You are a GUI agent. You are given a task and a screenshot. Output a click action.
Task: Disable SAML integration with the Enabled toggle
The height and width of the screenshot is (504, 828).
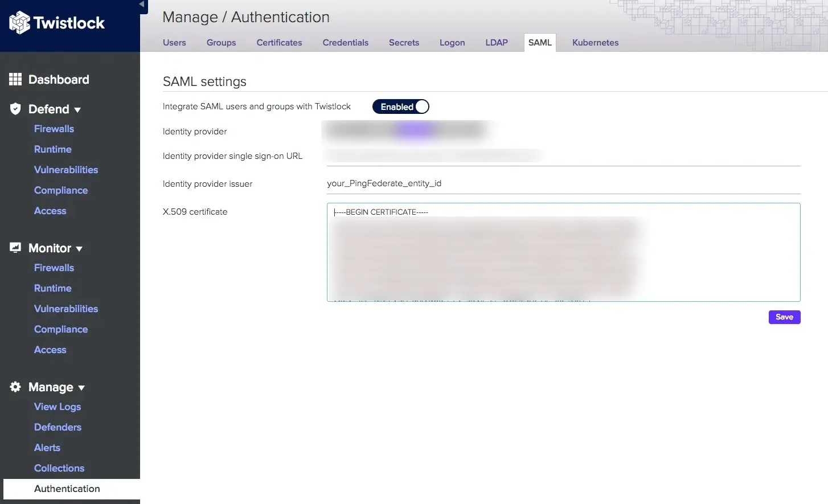point(401,106)
